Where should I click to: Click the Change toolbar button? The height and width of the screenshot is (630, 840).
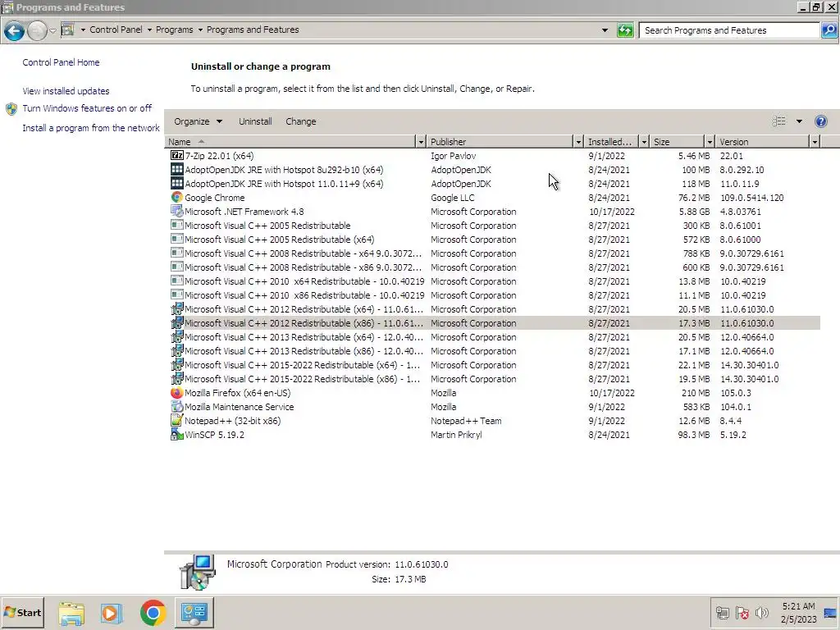300,121
